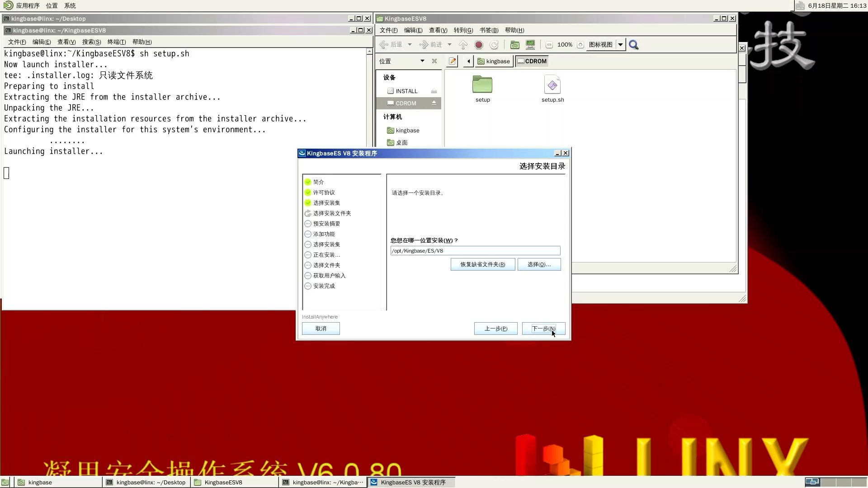Open 帮助(H) menu in terminal
This screenshot has height=488, width=868.
[x=142, y=42]
